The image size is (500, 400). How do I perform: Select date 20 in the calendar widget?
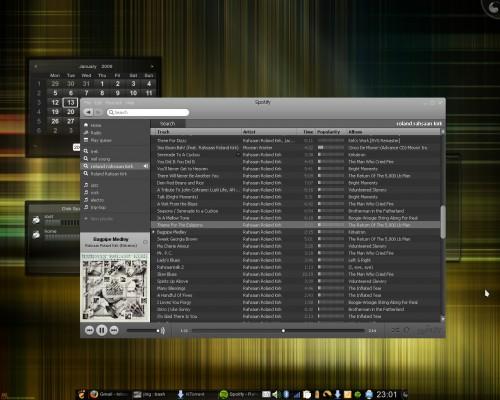[70, 112]
